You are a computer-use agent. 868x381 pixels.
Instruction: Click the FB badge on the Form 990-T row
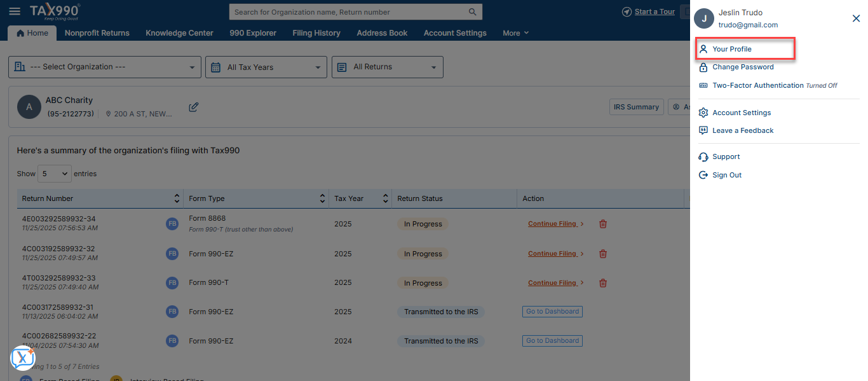click(172, 282)
